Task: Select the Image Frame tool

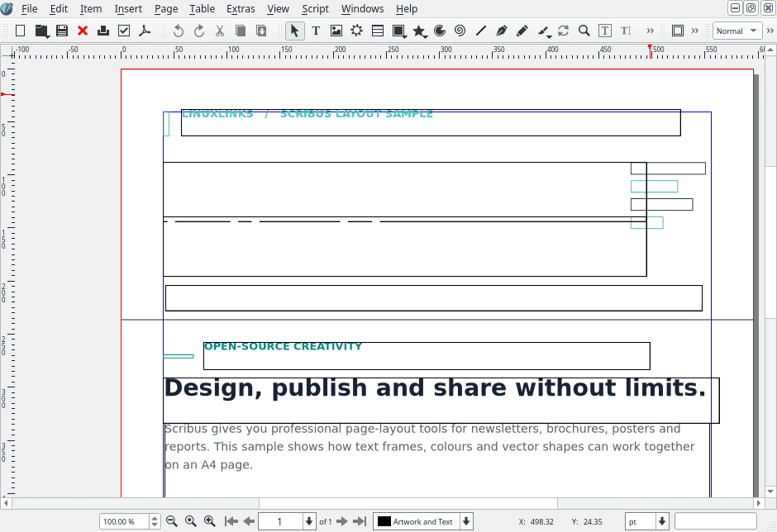Action: click(336, 31)
